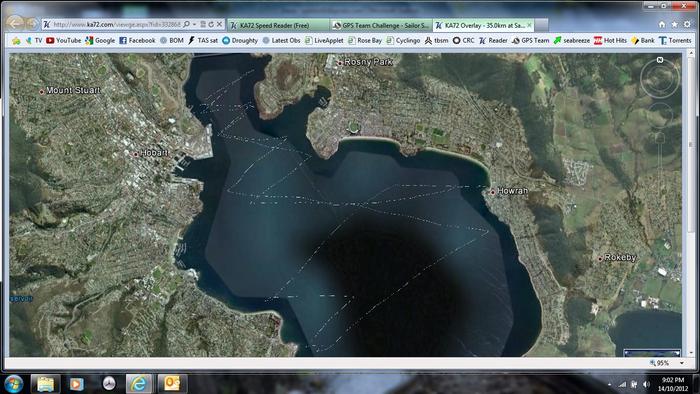The width and height of the screenshot is (700, 394).
Task: Open the seabreeze bookmark
Action: pyautogui.click(x=571, y=41)
